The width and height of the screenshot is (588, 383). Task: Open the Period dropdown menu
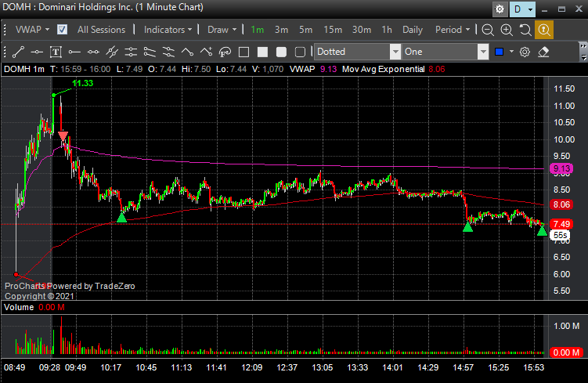click(x=453, y=30)
